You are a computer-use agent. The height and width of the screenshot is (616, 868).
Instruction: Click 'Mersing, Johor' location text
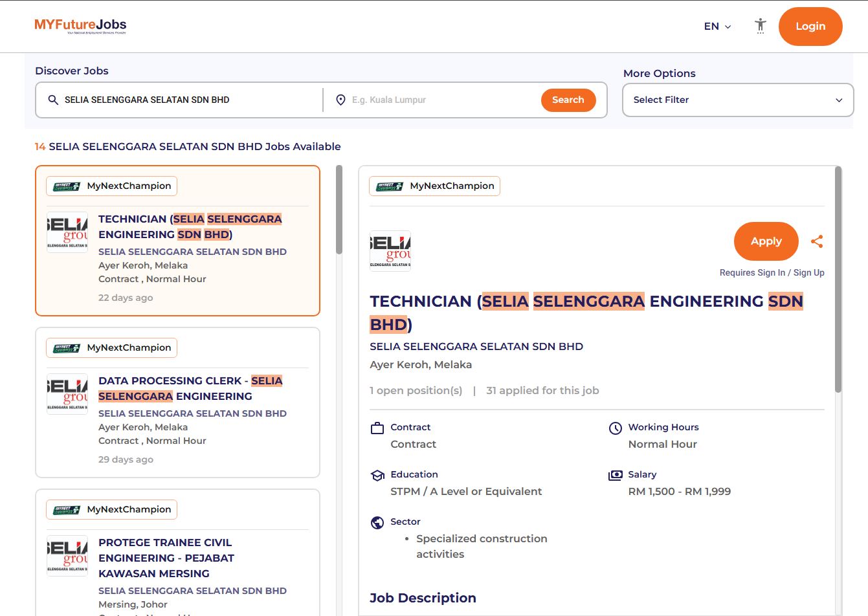click(x=133, y=604)
